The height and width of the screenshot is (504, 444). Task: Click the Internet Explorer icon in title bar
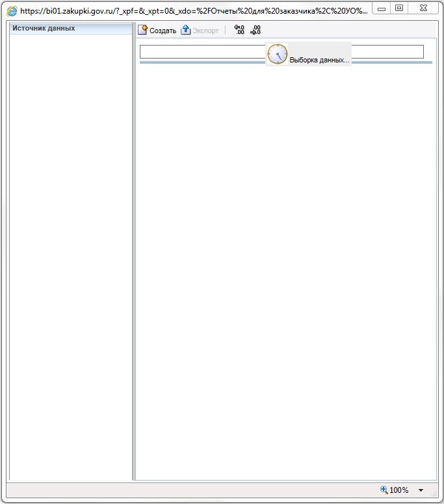click(12, 10)
